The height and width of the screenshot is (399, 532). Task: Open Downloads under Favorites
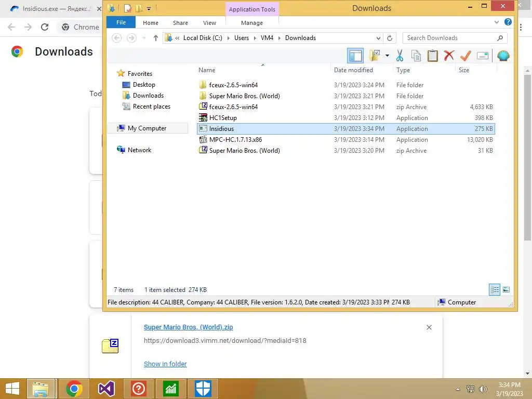pyautogui.click(x=148, y=96)
